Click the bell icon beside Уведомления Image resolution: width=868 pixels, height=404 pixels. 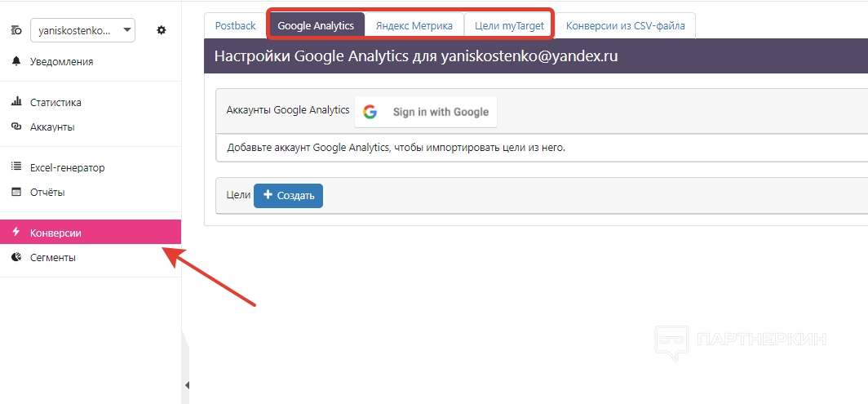click(x=16, y=61)
